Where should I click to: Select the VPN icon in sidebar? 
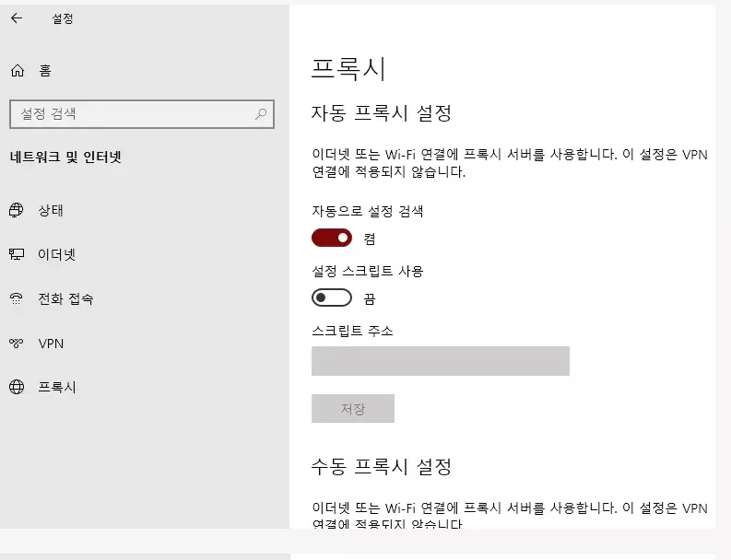tap(17, 344)
